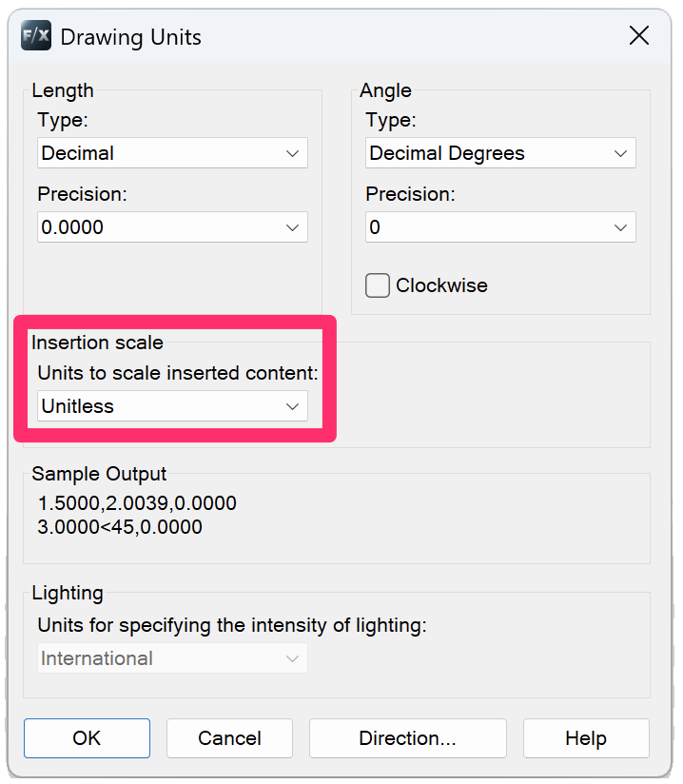
Task: Open the Length Type dropdown showing Decimal
Action: (x=172, y=153)
